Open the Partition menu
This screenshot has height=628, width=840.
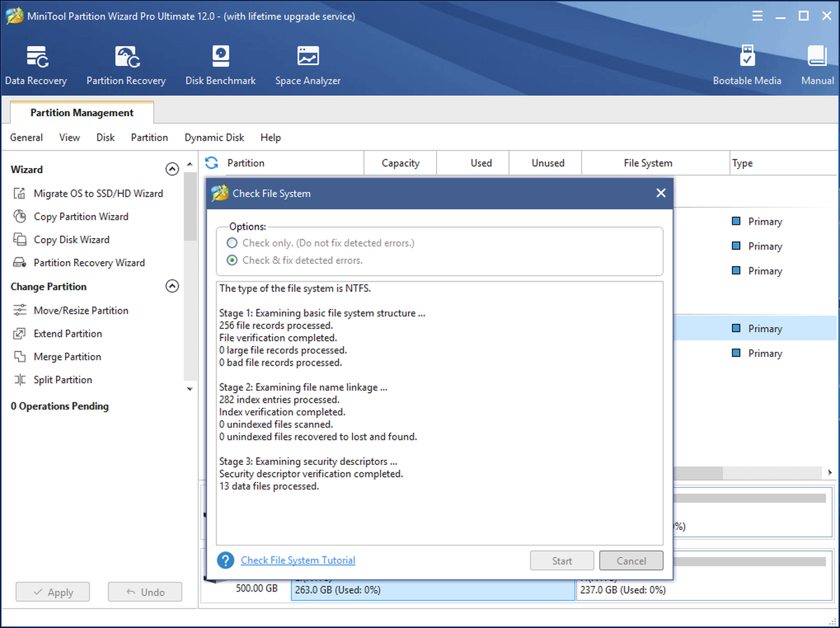coord(150,138)
